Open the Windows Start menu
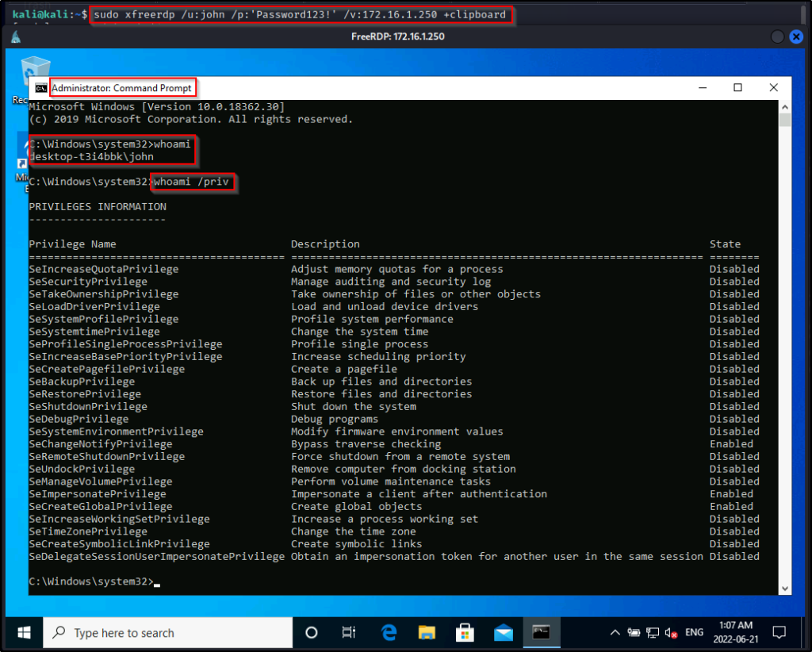The width and height of the screenshot is (812, 652). click(24, 632)
